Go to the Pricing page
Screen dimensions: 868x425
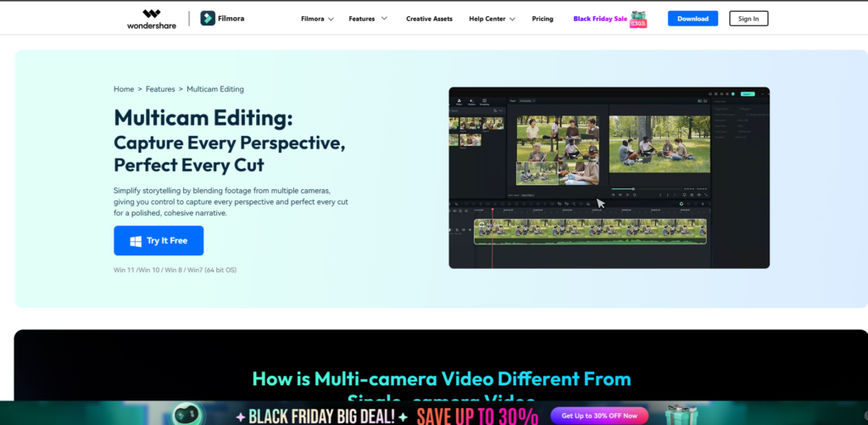(x=542, y=19)
